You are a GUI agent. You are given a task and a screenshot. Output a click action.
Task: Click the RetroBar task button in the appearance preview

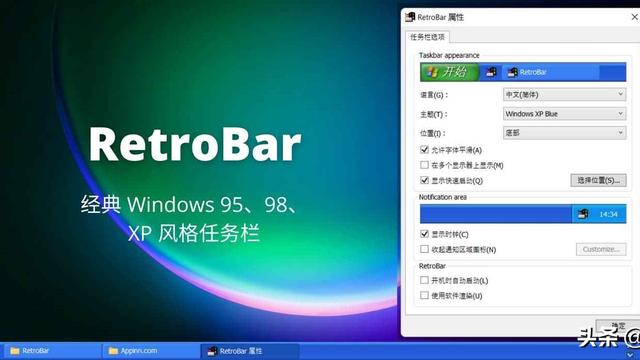tap(550, 72)
